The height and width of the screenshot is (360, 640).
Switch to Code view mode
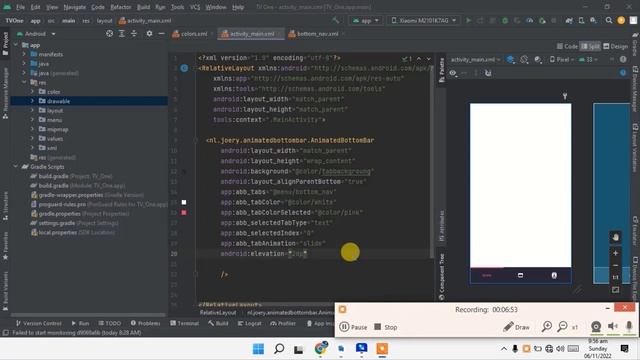(567, 47)
